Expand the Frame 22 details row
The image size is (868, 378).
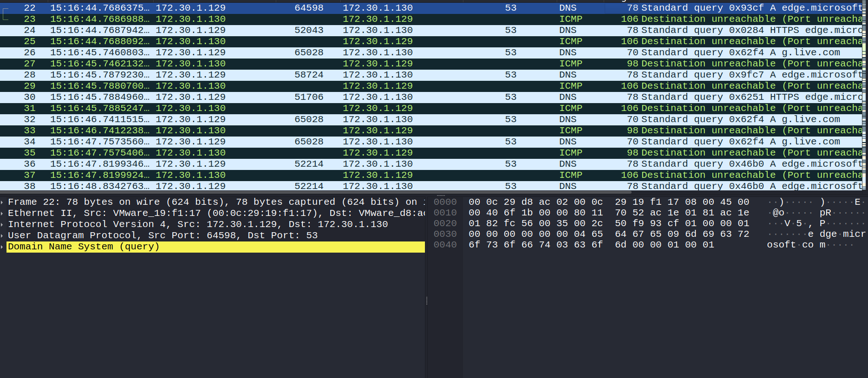(2, 202)
